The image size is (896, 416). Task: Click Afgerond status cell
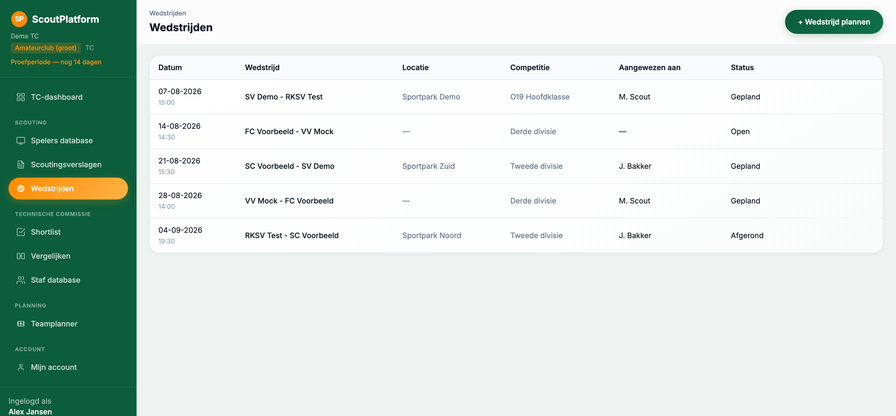[747, 235]
